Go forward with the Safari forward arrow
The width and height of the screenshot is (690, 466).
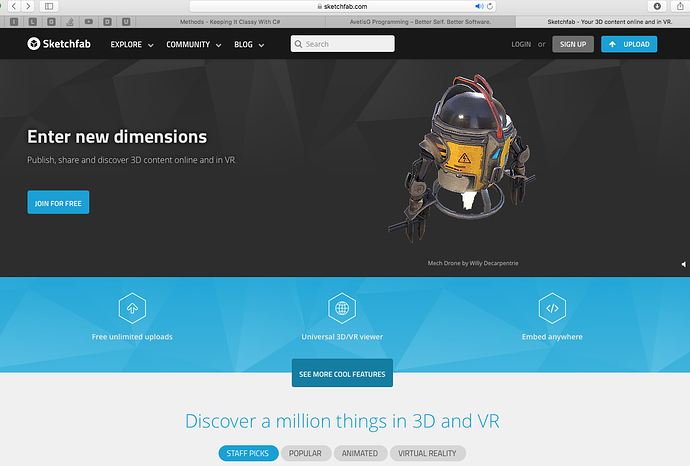(28, 6)
